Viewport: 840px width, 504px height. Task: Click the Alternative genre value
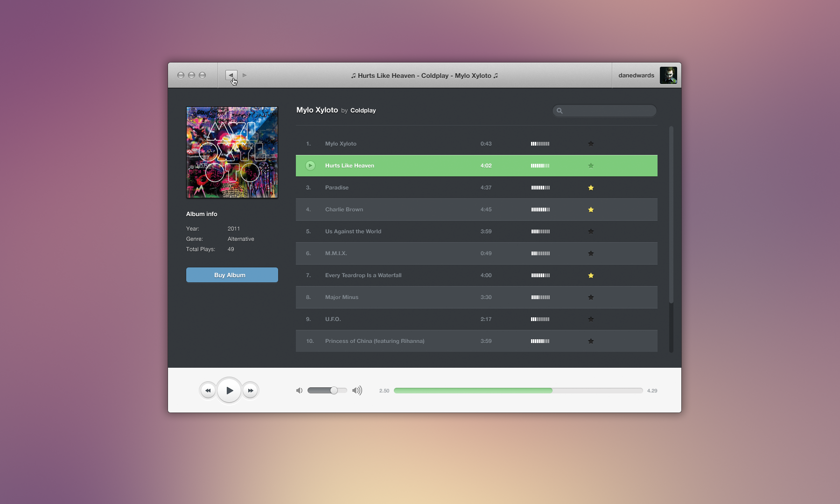[241, 239]
